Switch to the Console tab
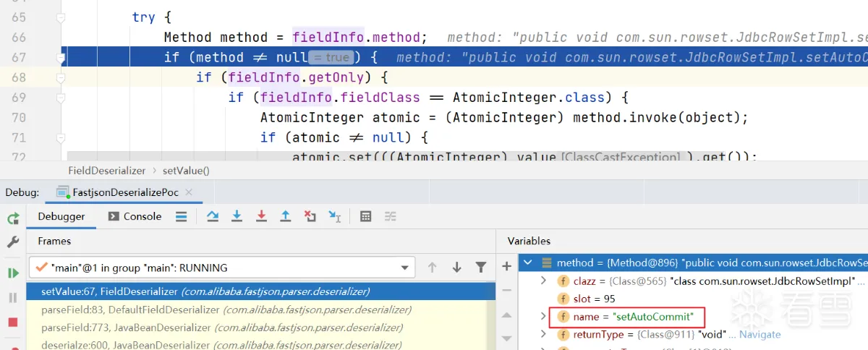Viewport: 868px width, 350px height. point(135,216)
